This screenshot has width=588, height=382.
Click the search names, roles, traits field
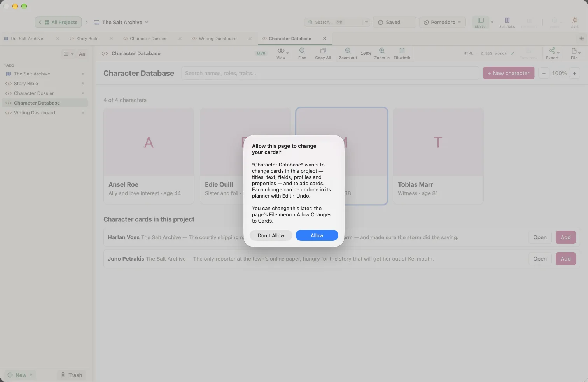coord(330,73)
